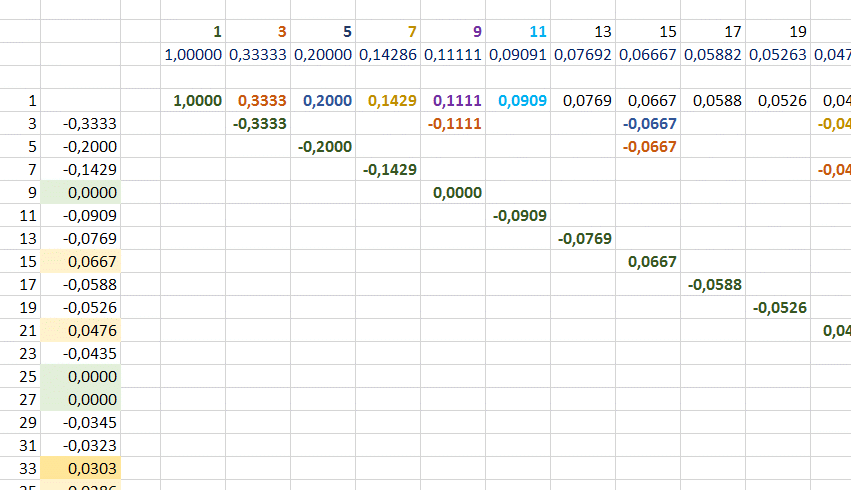The width and height of the screenshot is (851, 490).
Task: Click the cell with value 0,06667
Action: coord(648,54)
